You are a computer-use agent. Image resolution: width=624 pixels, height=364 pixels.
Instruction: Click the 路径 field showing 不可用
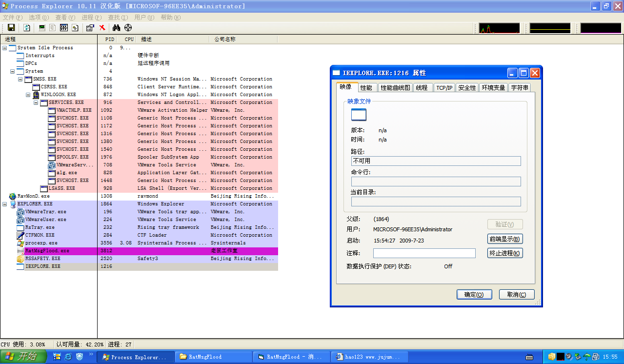pyautogui.click(x=436, y=161)
